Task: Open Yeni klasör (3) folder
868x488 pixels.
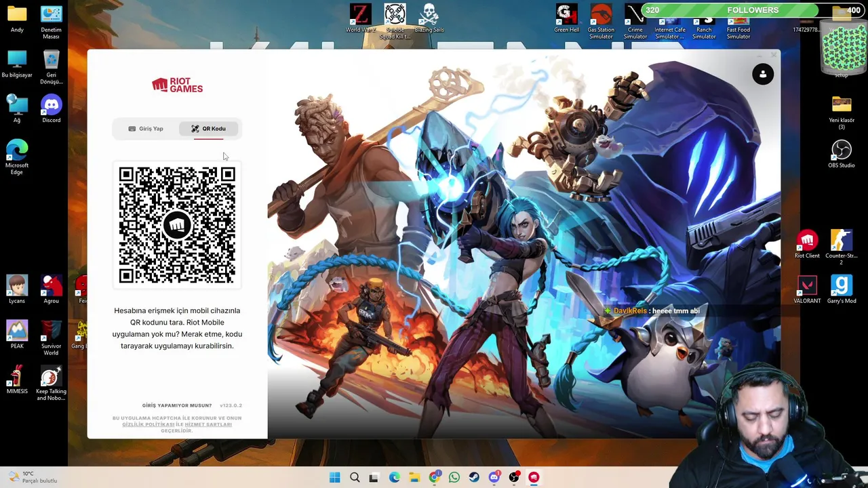Action: (842, 113)
